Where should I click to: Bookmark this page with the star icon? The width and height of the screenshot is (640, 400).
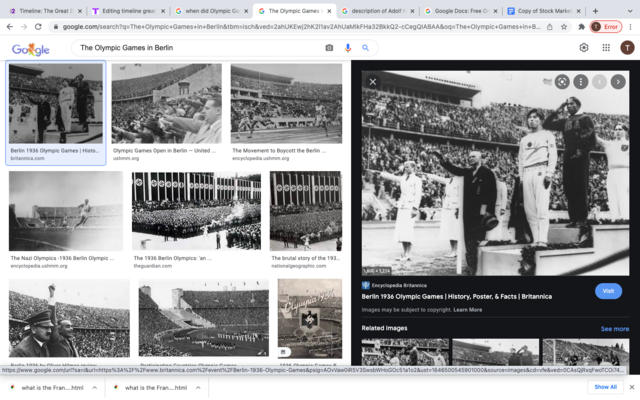pos(564,27)
